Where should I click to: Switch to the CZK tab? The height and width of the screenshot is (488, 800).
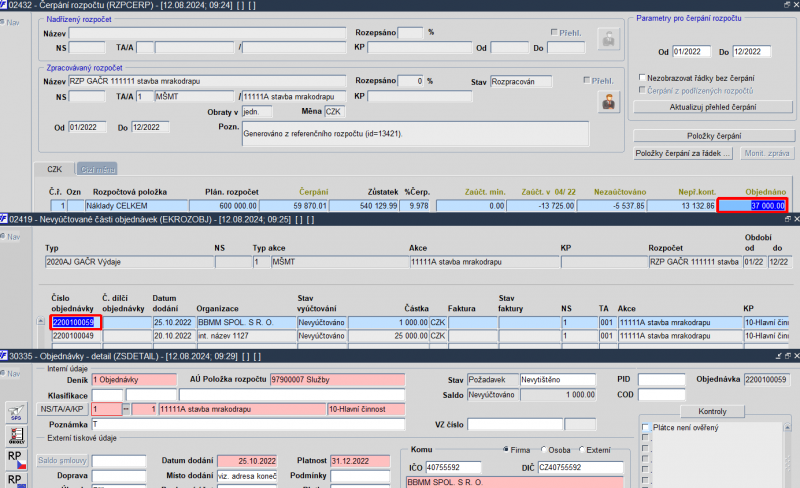pos(55,169)
